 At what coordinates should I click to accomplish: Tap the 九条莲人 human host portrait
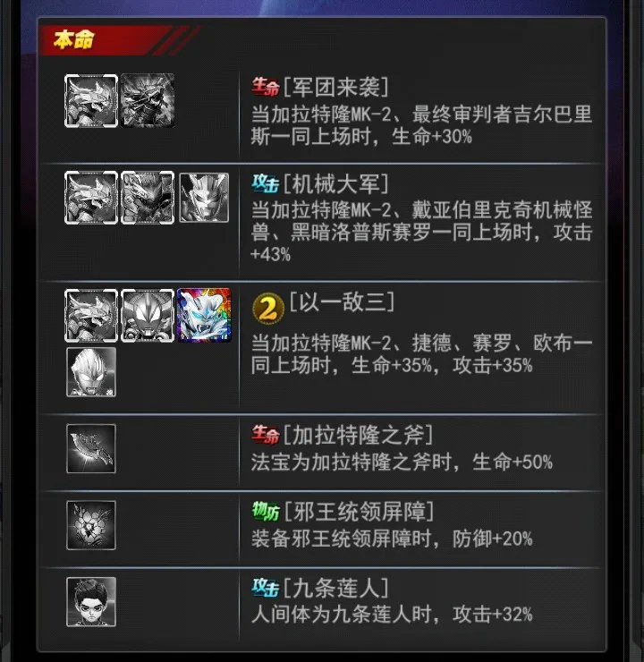point(91,602)
